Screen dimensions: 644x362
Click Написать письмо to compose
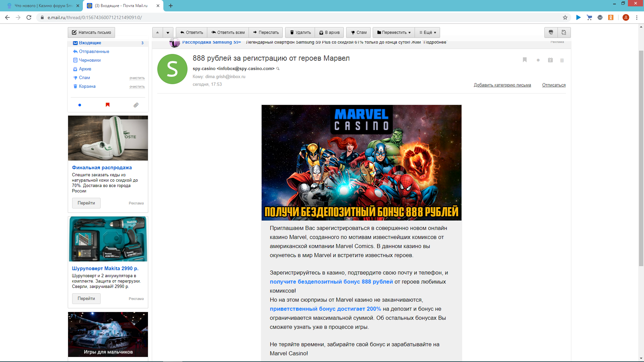click(x=92, y=33)
